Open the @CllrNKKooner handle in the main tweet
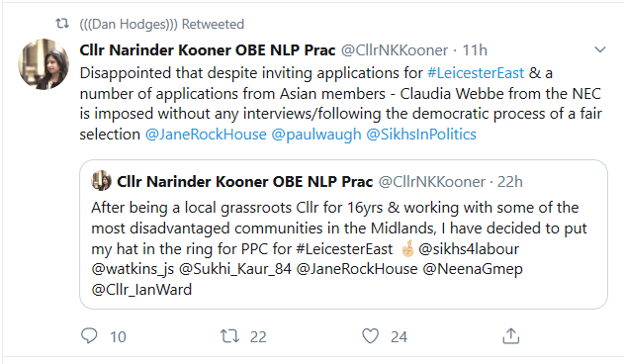This screenshot has width=624, height=364. [395, 50]
